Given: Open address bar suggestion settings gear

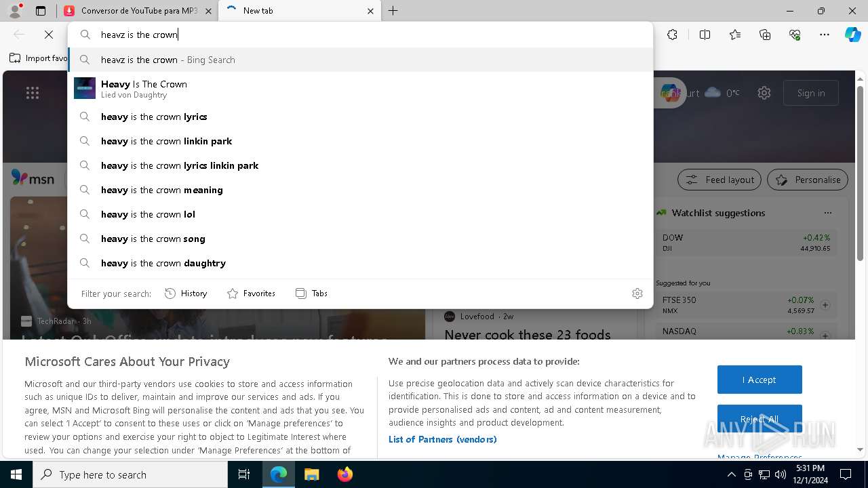Looking at the screenshot, I should click(637, 293).
